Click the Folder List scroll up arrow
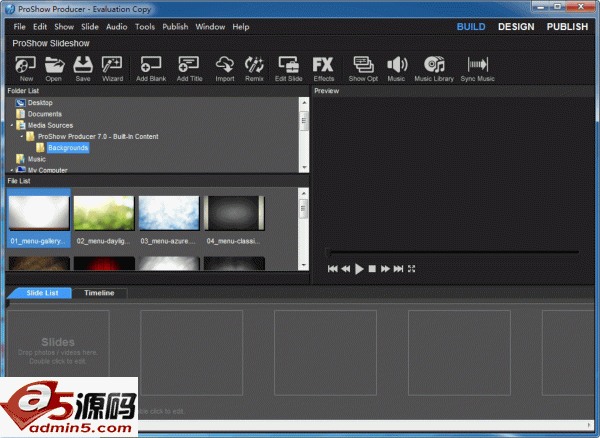The height and width of the screenshot is (438, 600). (304, 102)
